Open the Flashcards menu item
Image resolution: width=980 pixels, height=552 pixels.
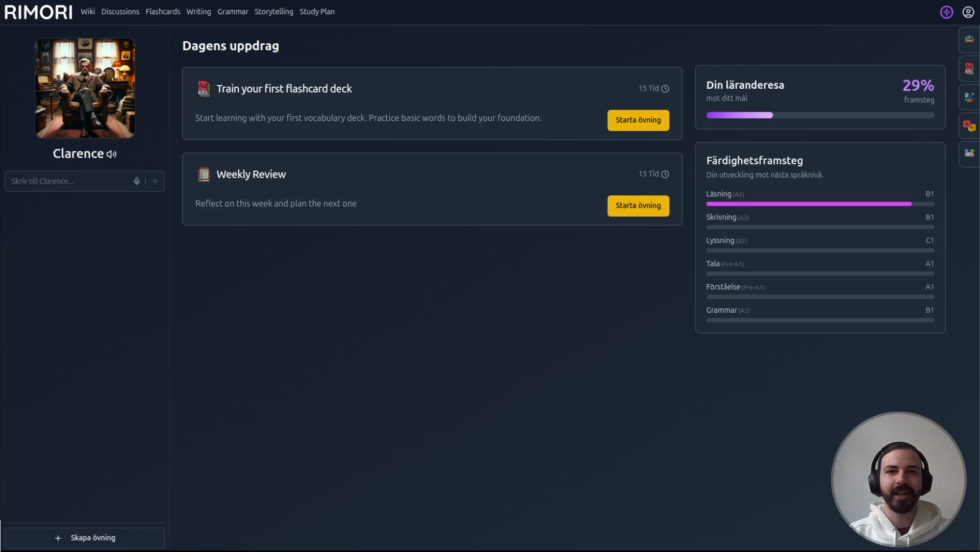(163, 12)
